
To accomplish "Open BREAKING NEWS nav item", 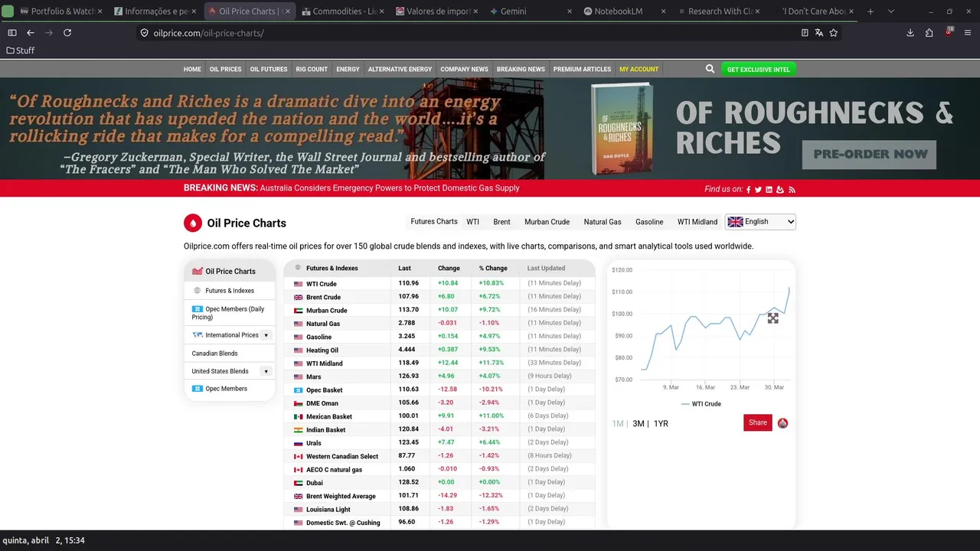I will point(521,69).
